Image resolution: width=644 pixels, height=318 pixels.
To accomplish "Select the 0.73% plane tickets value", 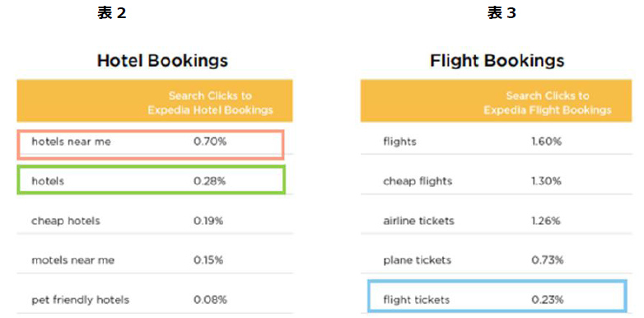I will pyautogui.click(x=547, y=260).
